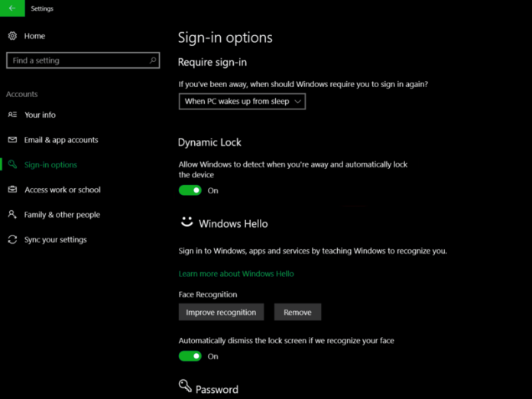Viewport: 532px width, 399px height.
Task: Open Your info page
Action: tap(40, 115)
